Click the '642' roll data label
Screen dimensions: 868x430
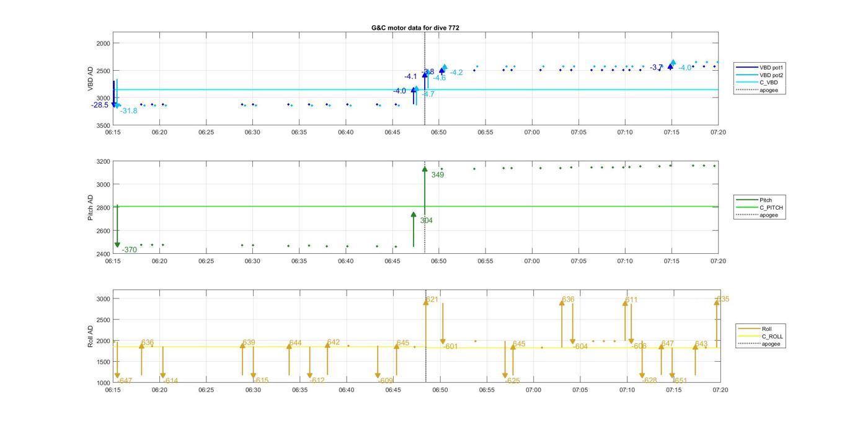[x=333, y=342]
